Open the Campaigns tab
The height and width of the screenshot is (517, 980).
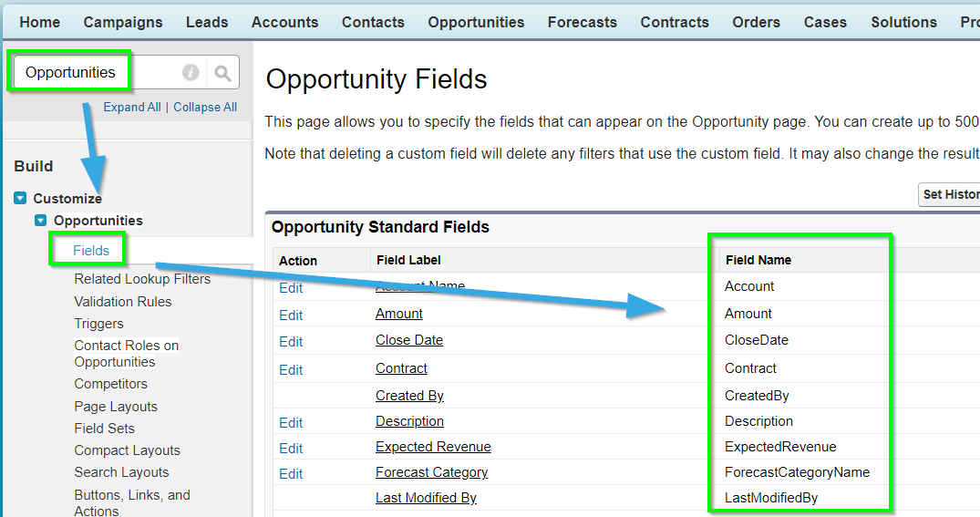(x=123, y=22)
